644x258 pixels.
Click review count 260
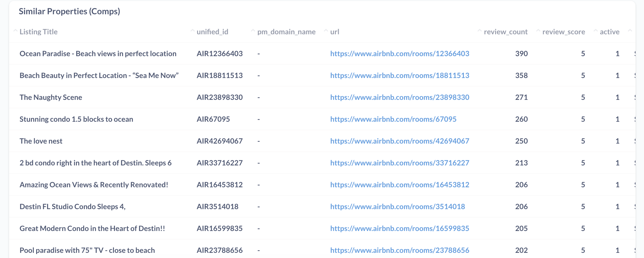(521, 119)
